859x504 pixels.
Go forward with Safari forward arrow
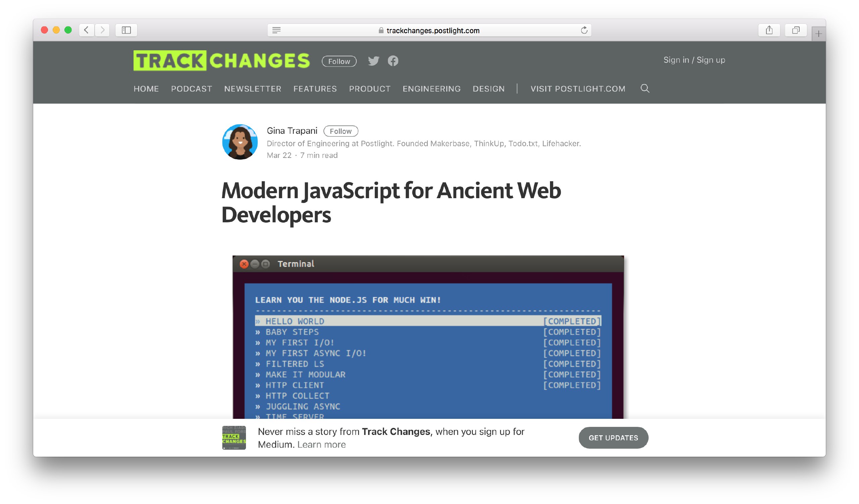[x=102, y=30]
